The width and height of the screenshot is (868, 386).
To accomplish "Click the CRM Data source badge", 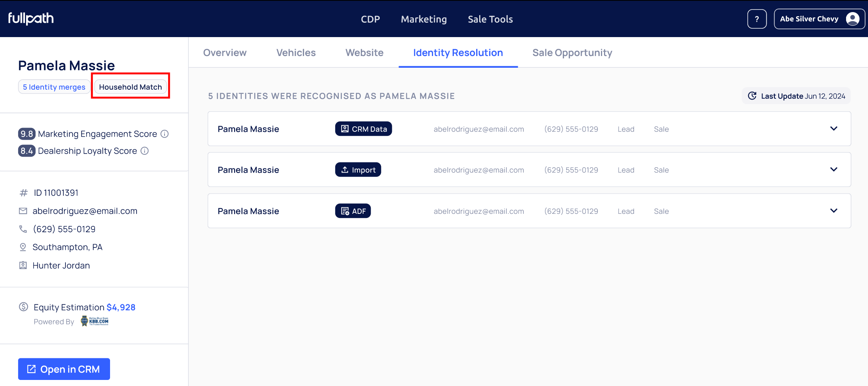I will [x=363, y=129].
